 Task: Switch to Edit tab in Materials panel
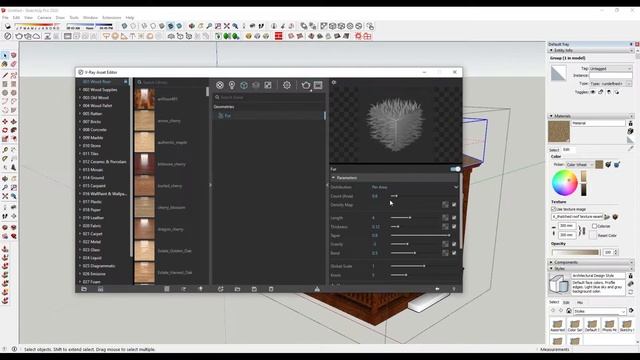[x=566, y=150]
